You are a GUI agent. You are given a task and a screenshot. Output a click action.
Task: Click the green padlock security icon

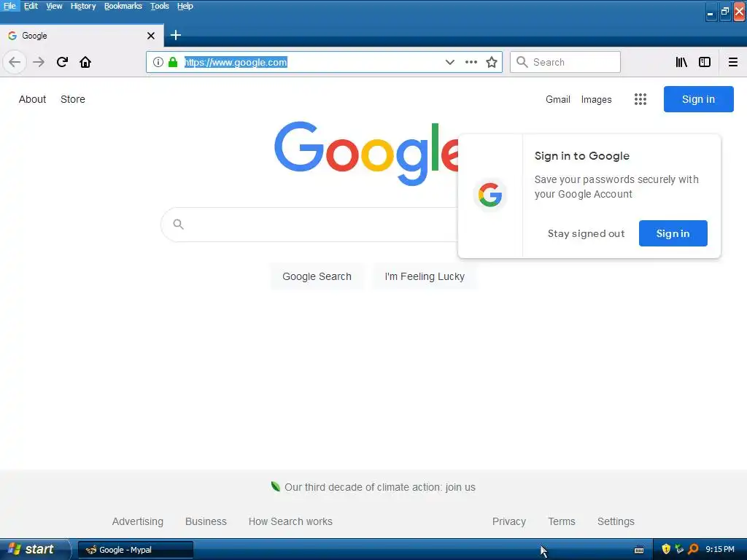[173, 63]
